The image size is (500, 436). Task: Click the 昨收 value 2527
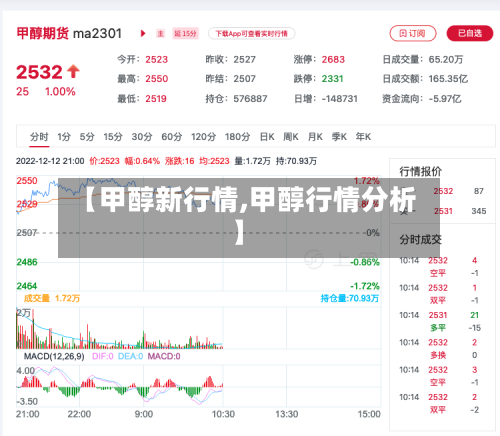tap(244, 60)
